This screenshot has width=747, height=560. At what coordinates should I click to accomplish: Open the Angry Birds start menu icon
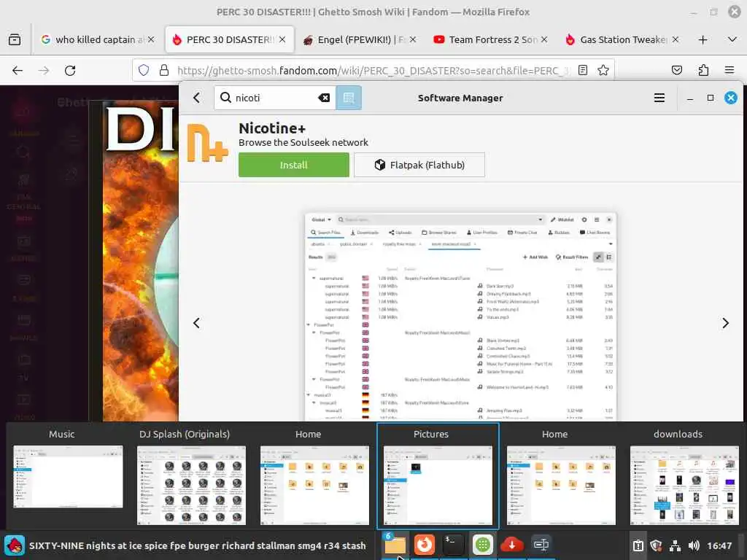click(15, 545)
